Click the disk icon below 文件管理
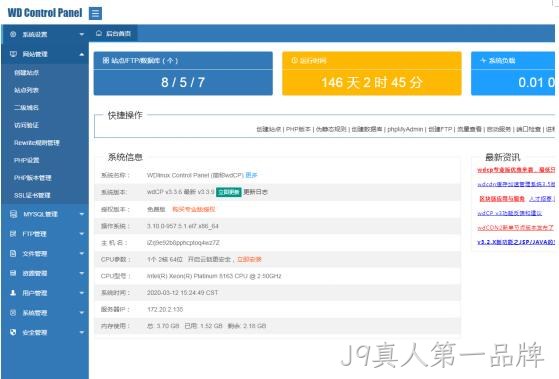Viewport: 559px width, 379px height. click(13, 273)
